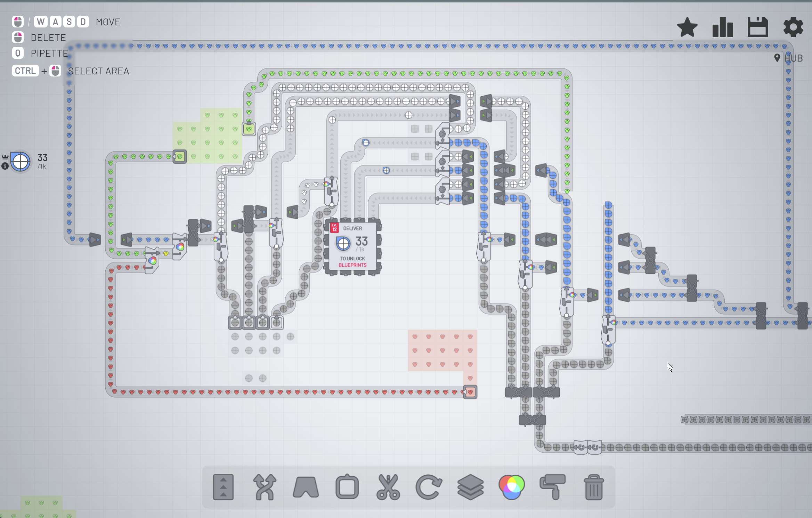Save game with floppy disk icon
812x518 pixels.
pos(758,27)
